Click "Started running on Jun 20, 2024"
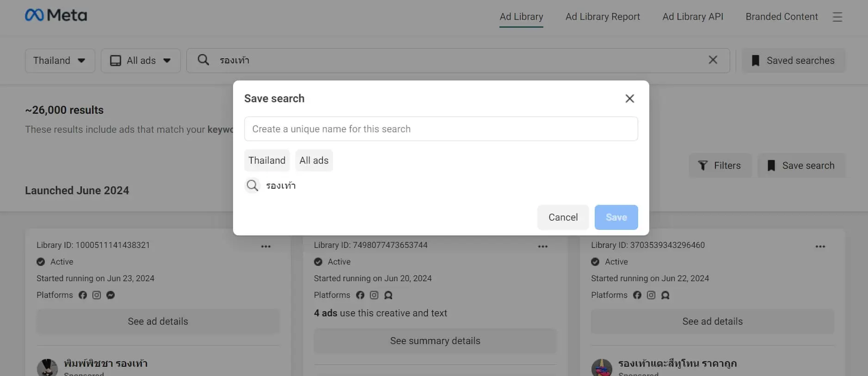This screenshot has width=868, height=376. pos(373,278)
